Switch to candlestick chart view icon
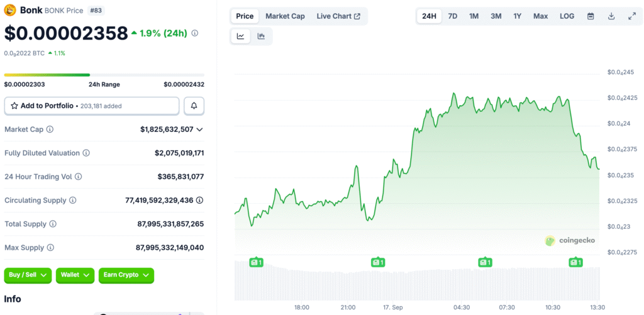The width and height of the screenshot is (644, 315). (x=261, y=36)
